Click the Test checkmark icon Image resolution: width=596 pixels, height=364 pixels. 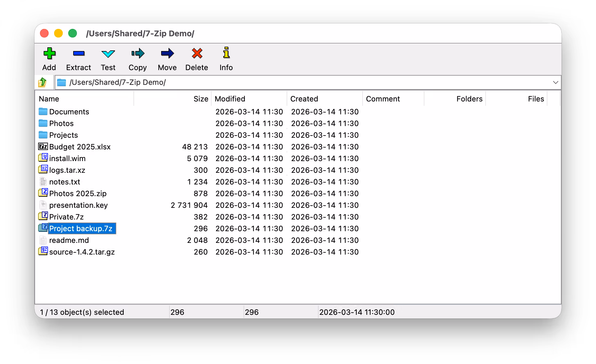[108, 54]
